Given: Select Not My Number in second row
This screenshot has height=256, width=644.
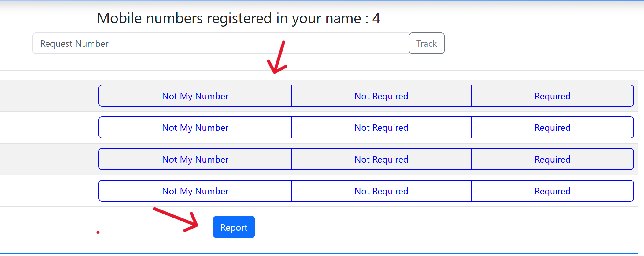Looking at the screenshot, I should 195,127.
